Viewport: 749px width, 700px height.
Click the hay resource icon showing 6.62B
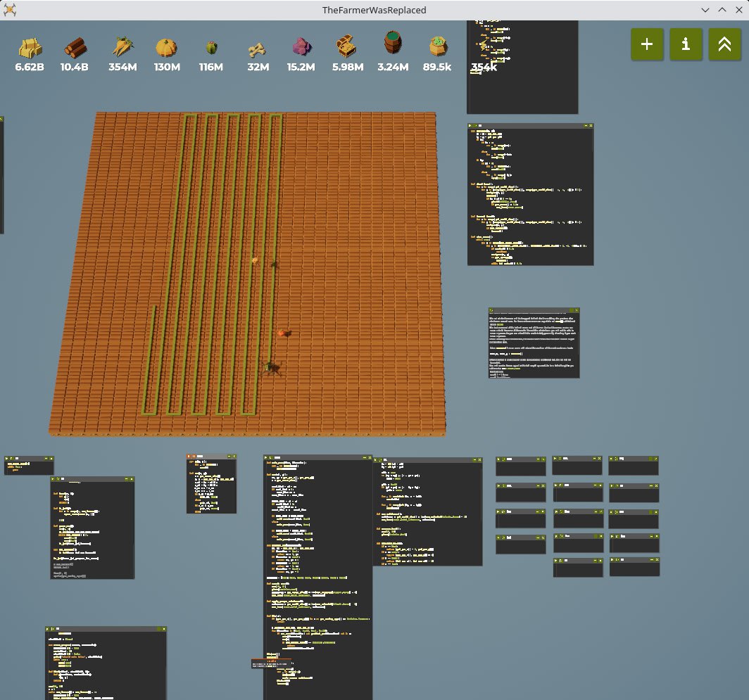pyautogui.click(x=30, y=48)
